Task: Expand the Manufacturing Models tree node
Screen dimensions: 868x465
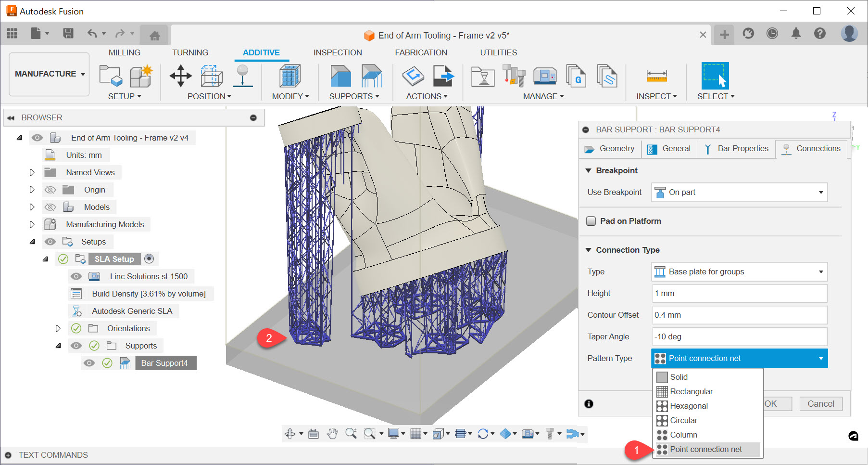Action: point(32,224)
